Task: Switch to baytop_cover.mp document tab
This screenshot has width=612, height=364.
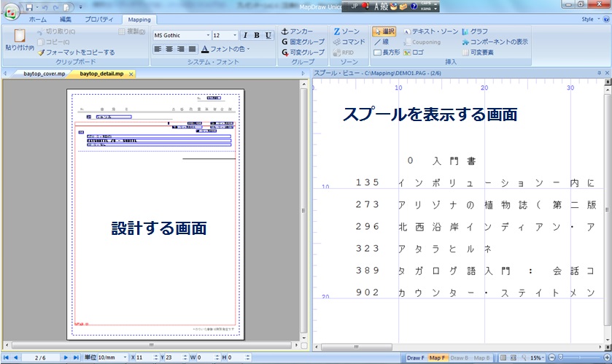Action: click(x=44, y=74)
